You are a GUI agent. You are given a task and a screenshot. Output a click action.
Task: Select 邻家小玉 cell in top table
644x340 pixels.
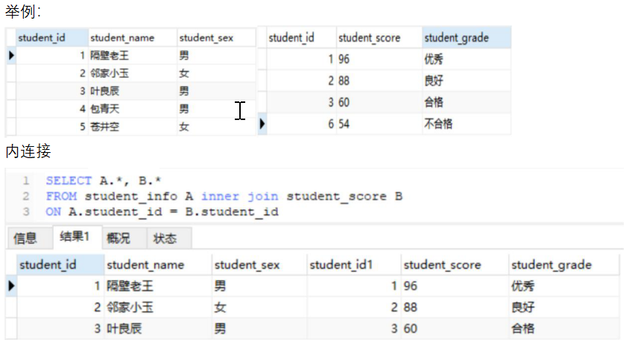[110, 73]
